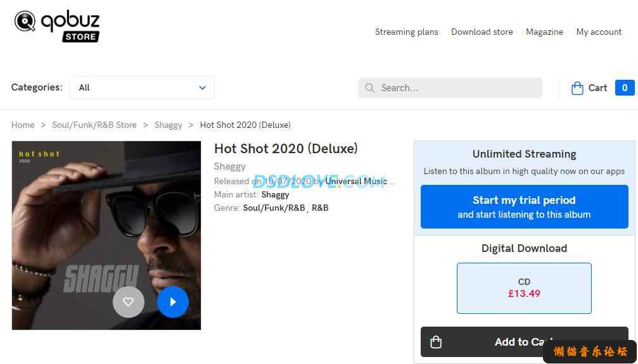Click Digital Download heading

point(524,248)
